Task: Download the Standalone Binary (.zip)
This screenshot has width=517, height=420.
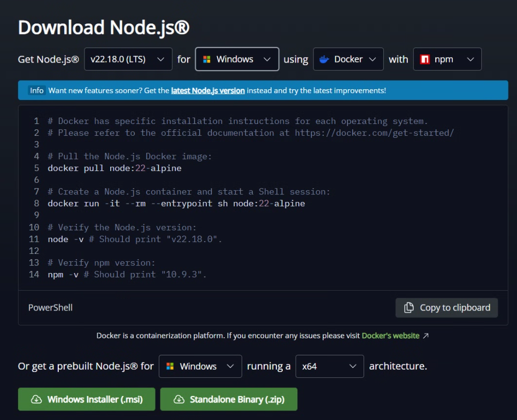Action: click(x=229, y=399)
